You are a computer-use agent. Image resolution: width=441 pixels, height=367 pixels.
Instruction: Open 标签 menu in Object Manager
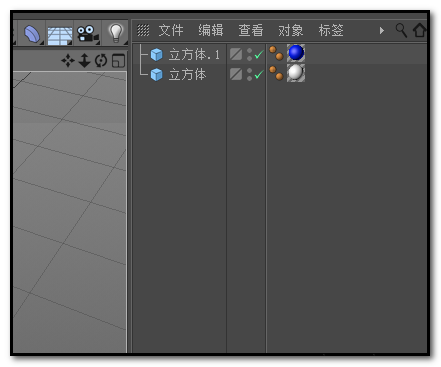pyautogui.click(x=331, y=30)
